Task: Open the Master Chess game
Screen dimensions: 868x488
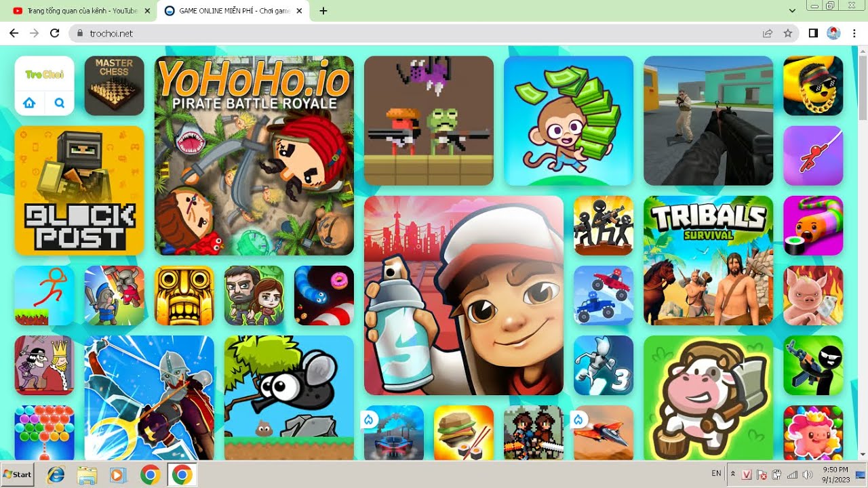Action: (x=114, y=85)
